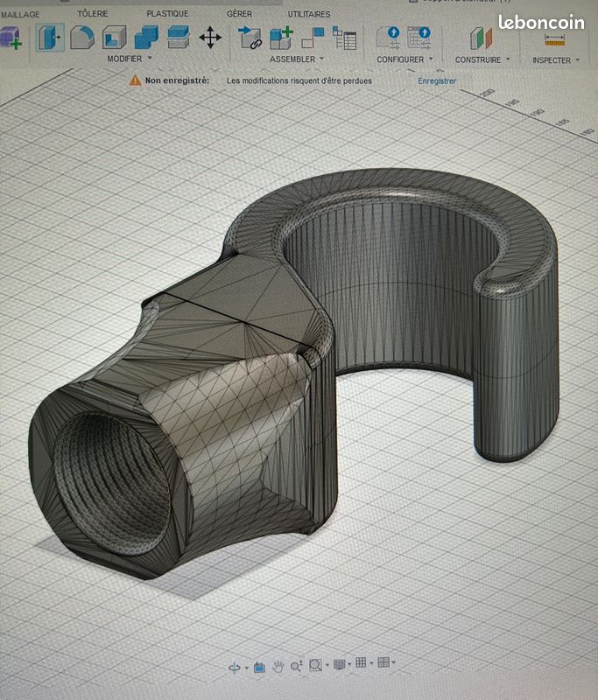Click the Grid and Snaps icon
Viewport: 598px width, 700px height.
[x=361, y=663]
